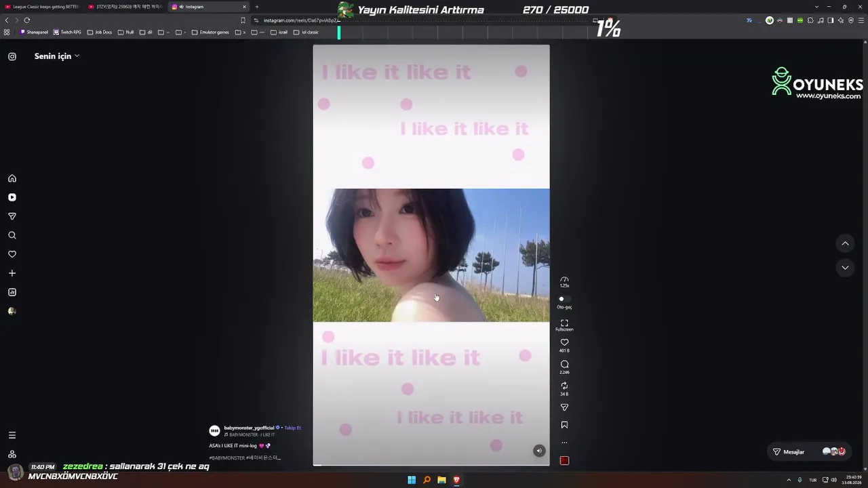This screenshot has width=868, height=488.
Task: Open notifications heart in sidebar
Action: pyautogui.click(x=12, y=254)
